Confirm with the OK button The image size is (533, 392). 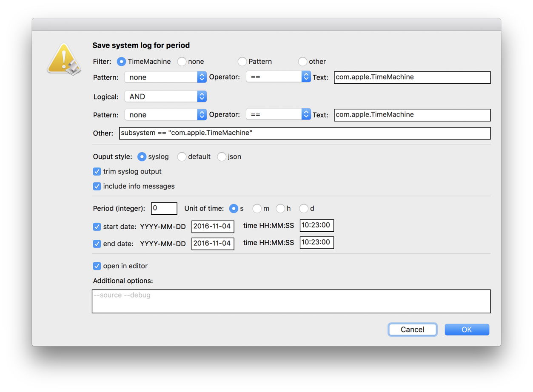[467, 330]
